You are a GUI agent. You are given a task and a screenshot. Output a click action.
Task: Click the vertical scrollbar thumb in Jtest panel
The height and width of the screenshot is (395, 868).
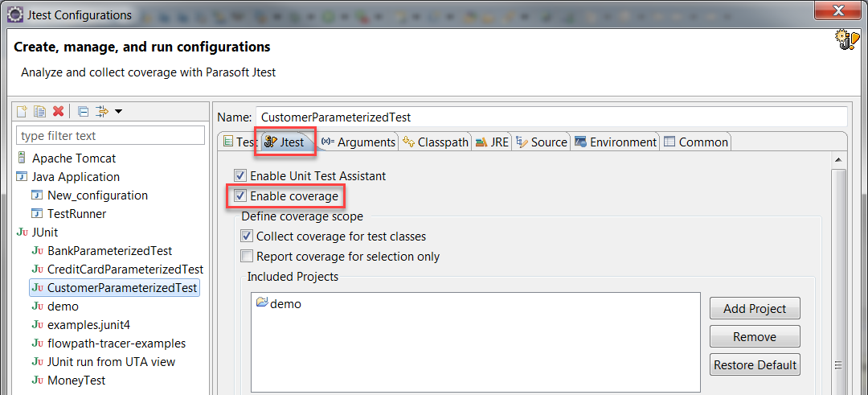(838, 282)
